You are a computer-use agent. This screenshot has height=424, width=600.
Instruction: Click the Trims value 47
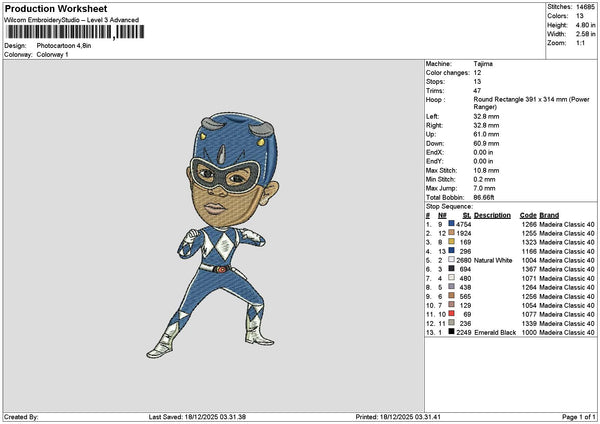tap(477, 91)
